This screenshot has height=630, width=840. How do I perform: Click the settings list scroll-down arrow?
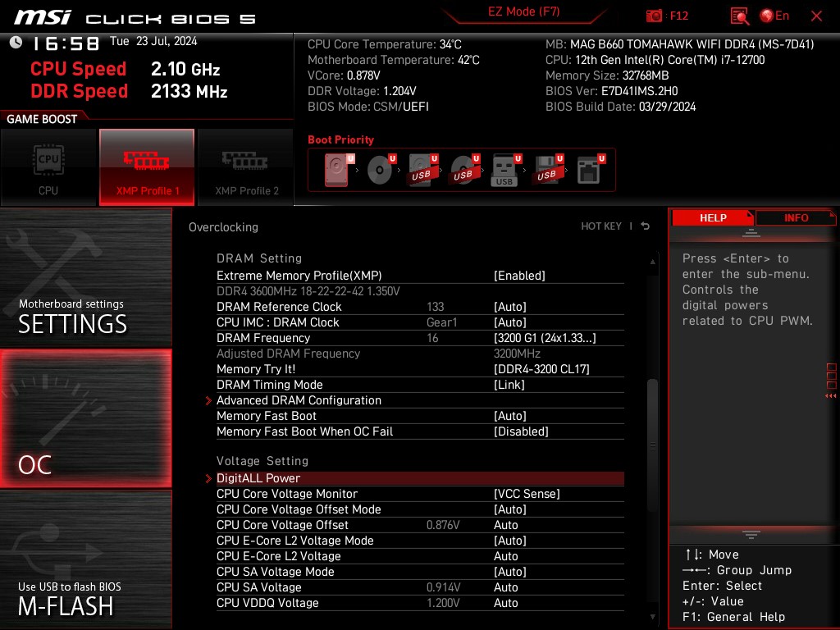(652, 617)
